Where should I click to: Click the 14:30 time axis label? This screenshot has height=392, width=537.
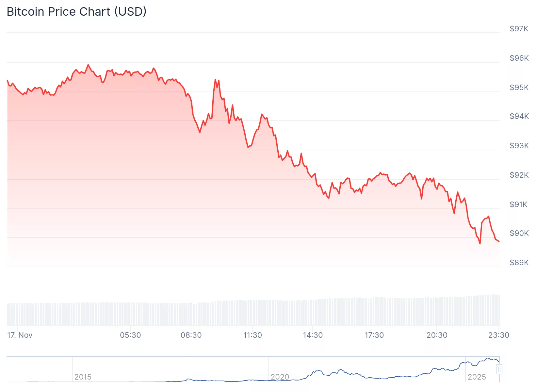pos(313,335)
